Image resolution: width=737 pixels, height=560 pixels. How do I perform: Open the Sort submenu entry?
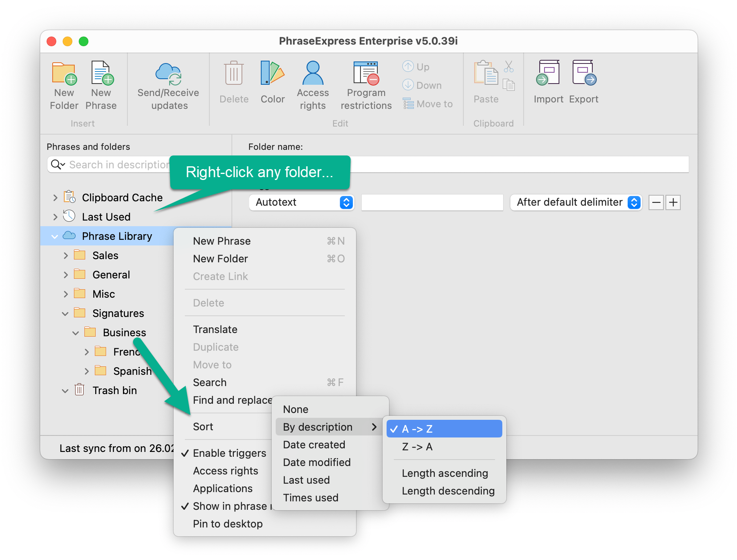pos(225,427)
